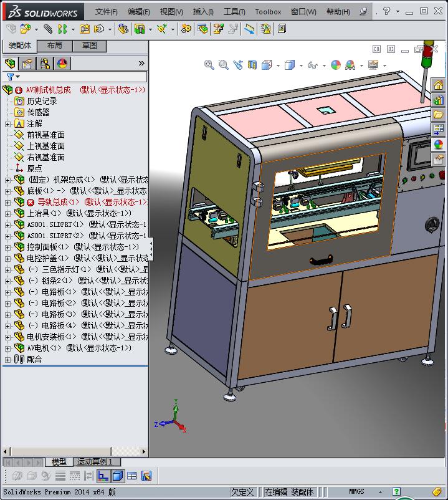
Task: Click the help question mark in status bar
Action: click(396, 491)
